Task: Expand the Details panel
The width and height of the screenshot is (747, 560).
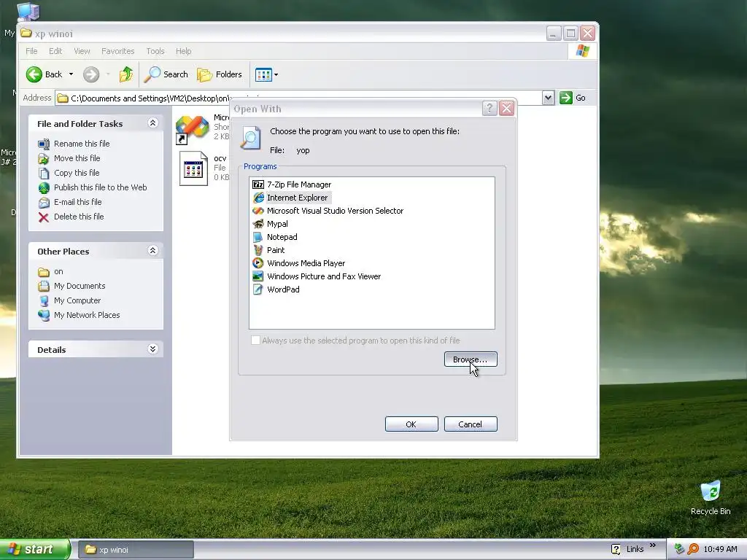Action: pos(152,349)
